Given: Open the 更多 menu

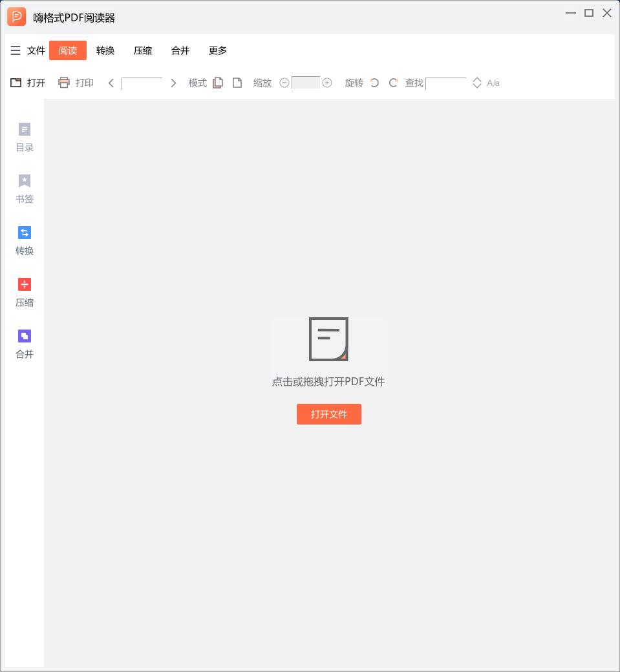Looking at the screenshot, I should point(217,50).
